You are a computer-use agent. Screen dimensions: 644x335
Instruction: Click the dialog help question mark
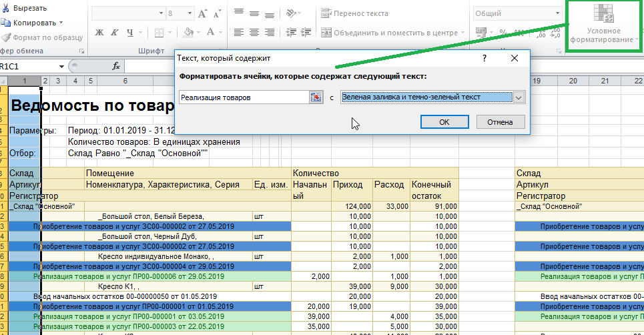tap(485, 58)
